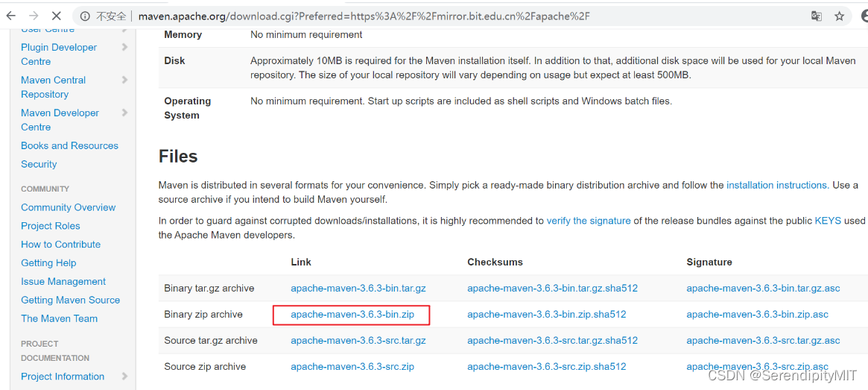This screenshot has width=868, height=390.
Task: Open The Maven Team page
Action: [x=59, y=318]
